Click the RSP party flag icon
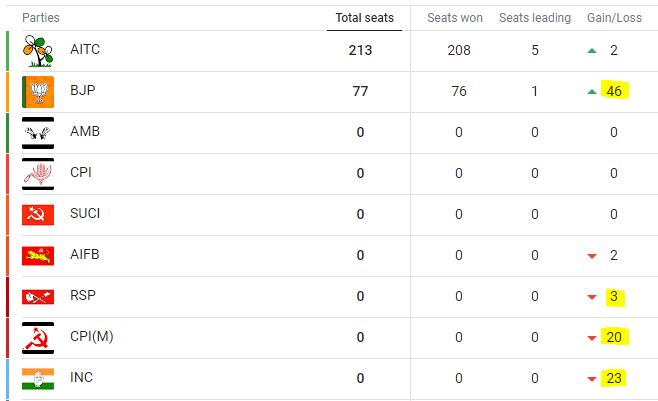Viewport: 658px width, 401px height. click(38, 296)
